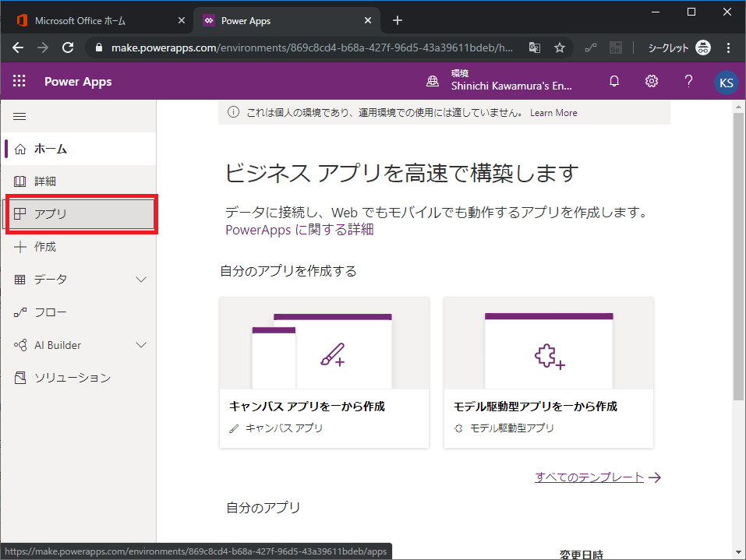
Task: Bookmark the page with the star icon
Action: (x=560, y=48)
